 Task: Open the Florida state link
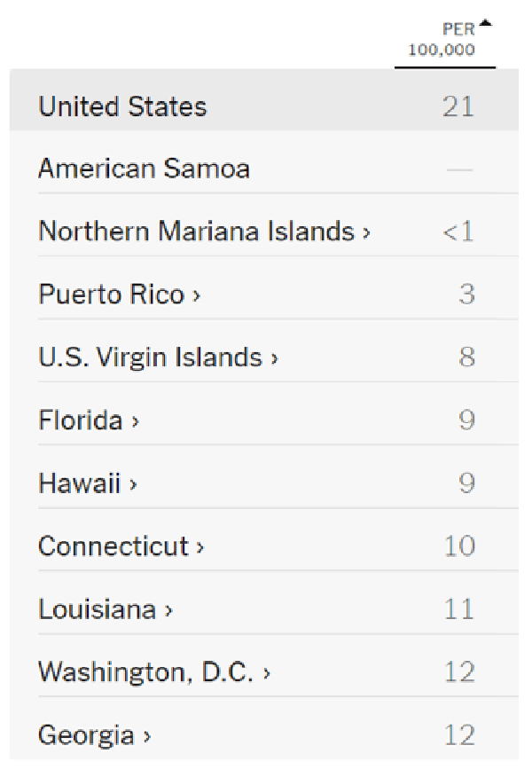[x=81, y=420]
